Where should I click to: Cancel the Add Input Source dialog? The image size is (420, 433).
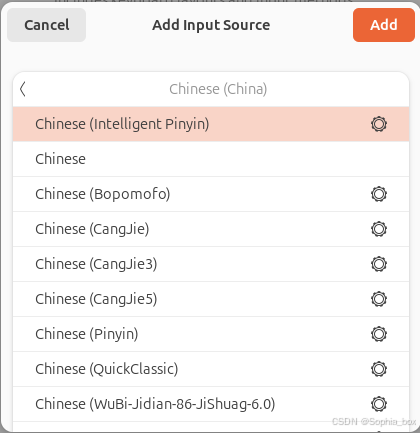47,25
